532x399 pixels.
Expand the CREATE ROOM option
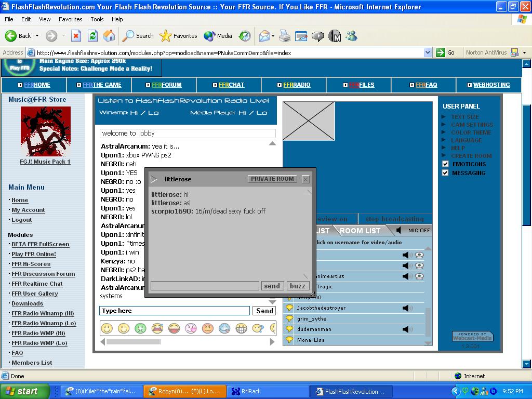[471, 156]
